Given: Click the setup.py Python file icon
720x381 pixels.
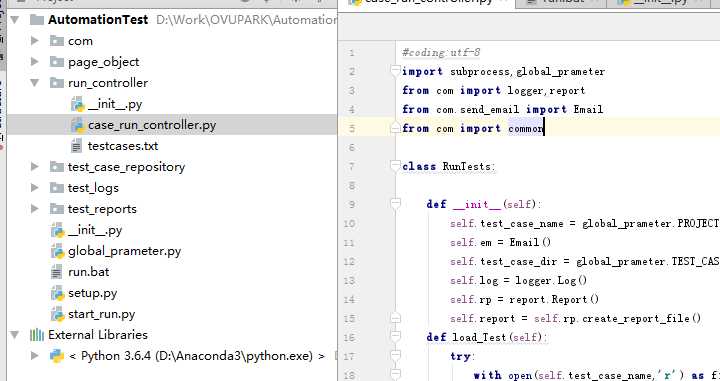Looking at the screenshot, I should tap(57, 293).
